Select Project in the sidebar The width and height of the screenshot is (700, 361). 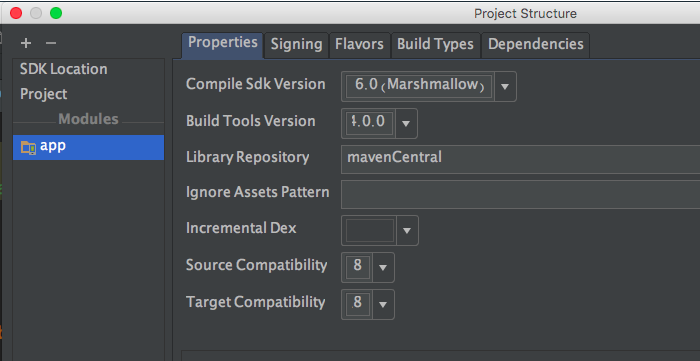[x=44, y=94]
